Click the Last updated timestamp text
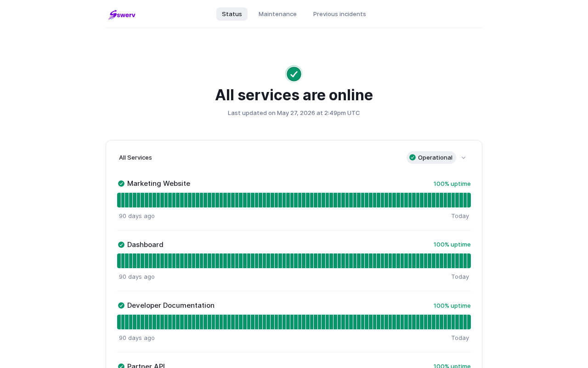This screenshot has height=368, width=588. tap(294, 113)
